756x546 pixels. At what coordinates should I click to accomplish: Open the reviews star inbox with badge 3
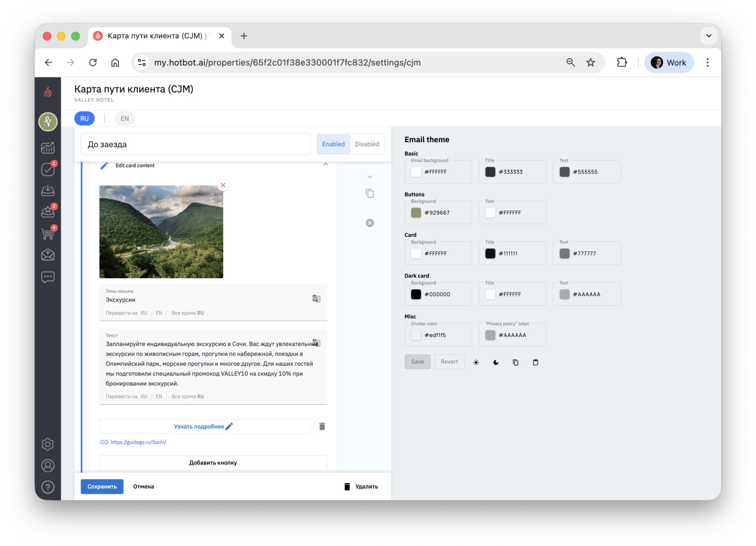click(48, 211)
